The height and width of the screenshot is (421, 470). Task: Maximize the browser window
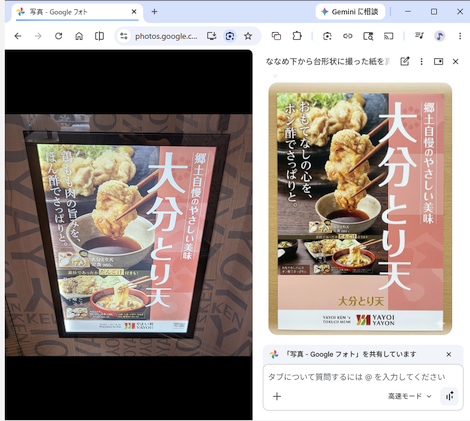[x=434, y=12]
